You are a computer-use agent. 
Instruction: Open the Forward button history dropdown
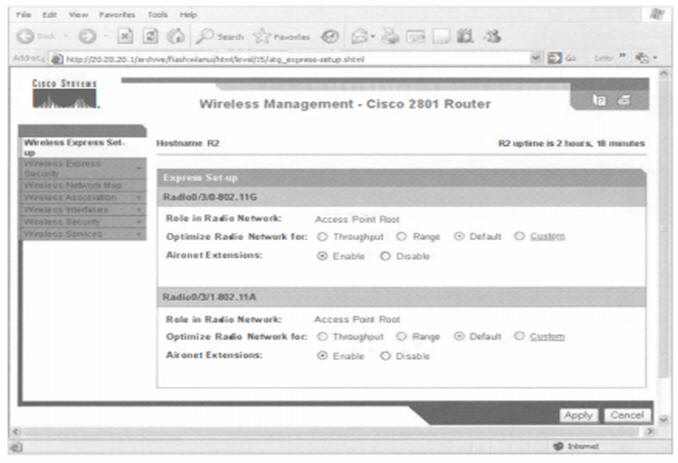(x=105, y=37)
